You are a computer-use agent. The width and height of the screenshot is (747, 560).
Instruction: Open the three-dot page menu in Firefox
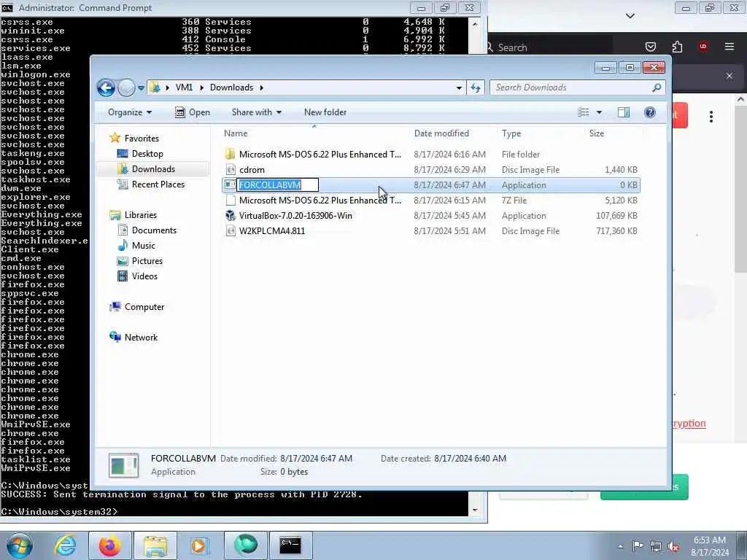(x=711, y=117)
